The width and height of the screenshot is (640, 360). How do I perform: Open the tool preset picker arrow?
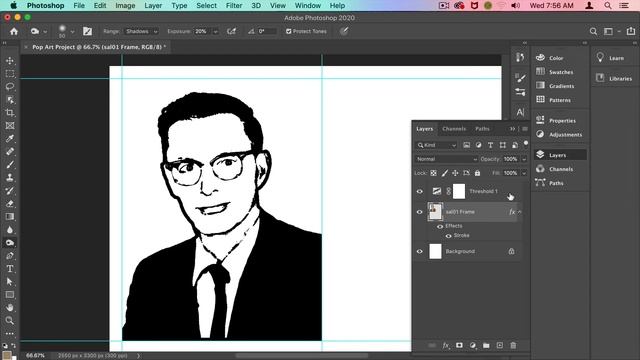point(45,31)
